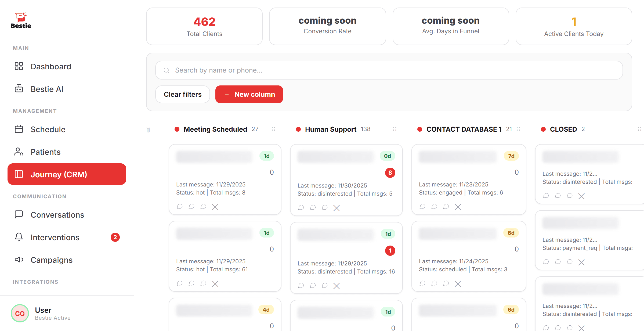Grab the CONTACT DATABASE 1 column drag handle
Image resolution: width=644 pixels, height=331 pixels.
point(518,129)
